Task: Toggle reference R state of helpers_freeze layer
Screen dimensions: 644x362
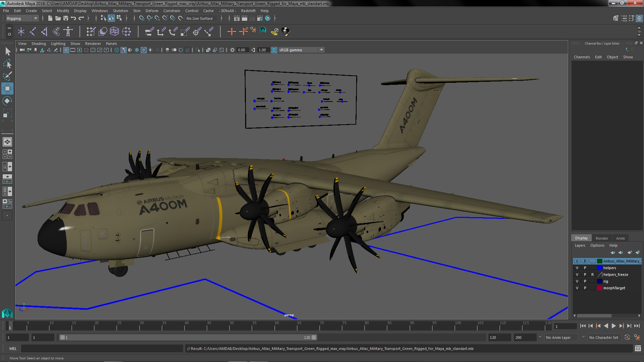Action: pyautogui.click(x=593, y=275)
